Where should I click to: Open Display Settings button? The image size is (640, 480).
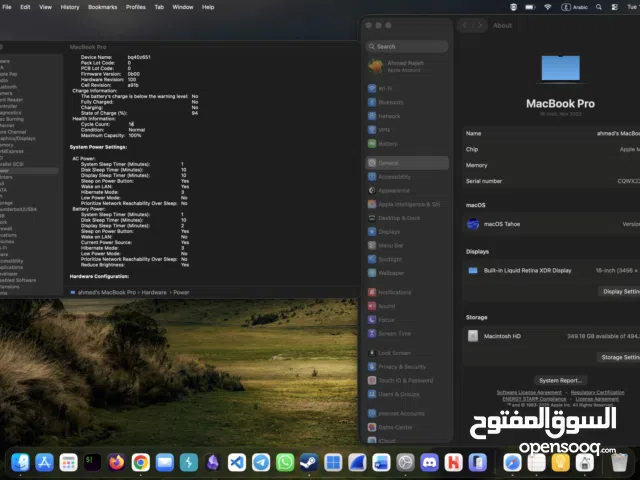(x=620, y=291)
